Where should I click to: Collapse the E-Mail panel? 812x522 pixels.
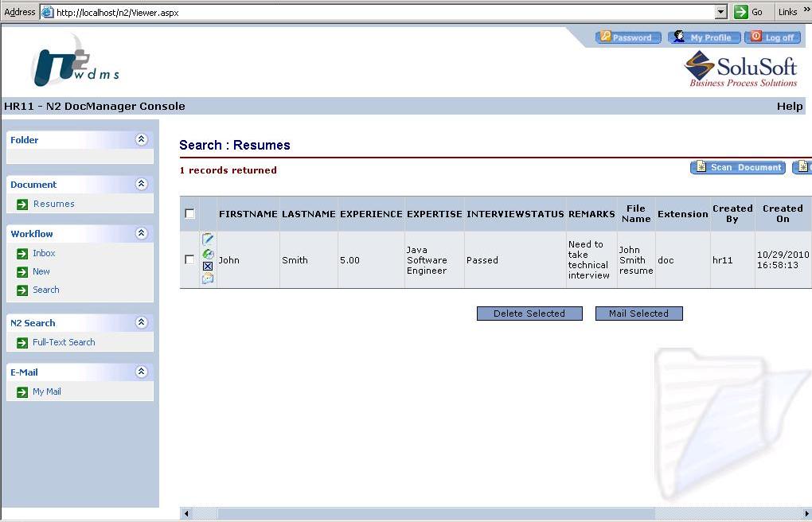[142, 372]
